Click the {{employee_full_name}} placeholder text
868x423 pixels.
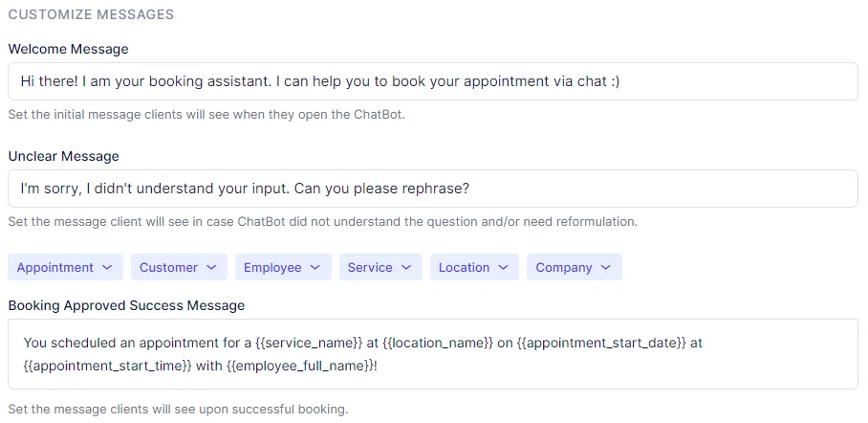pos(298,366)
